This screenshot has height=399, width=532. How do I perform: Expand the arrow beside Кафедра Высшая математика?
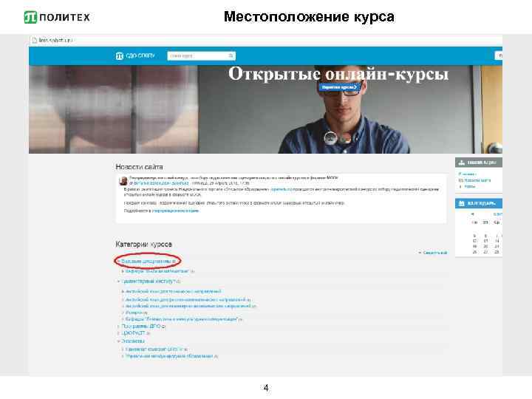123,271
